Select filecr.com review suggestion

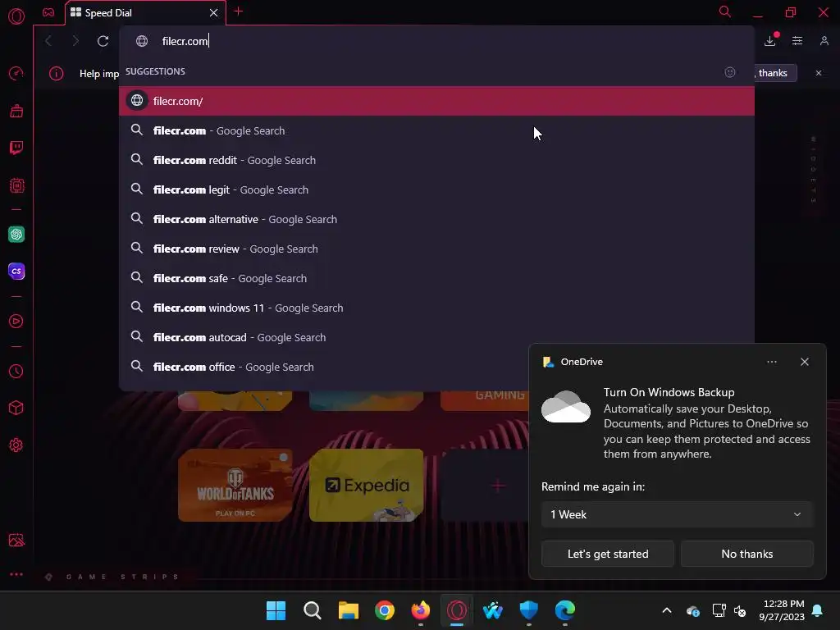[x=436, y=249]
